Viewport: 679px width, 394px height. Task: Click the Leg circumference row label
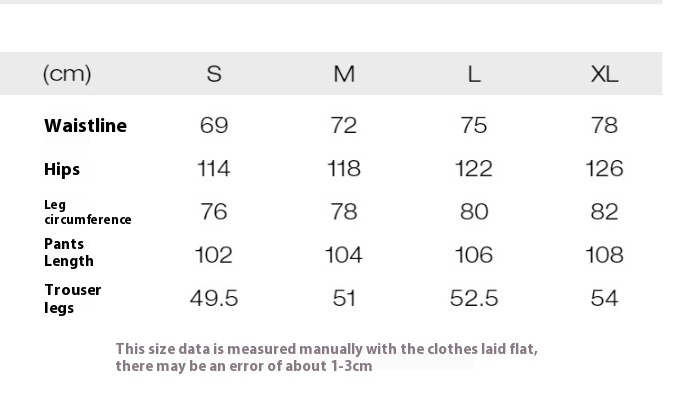coord(87,212)
